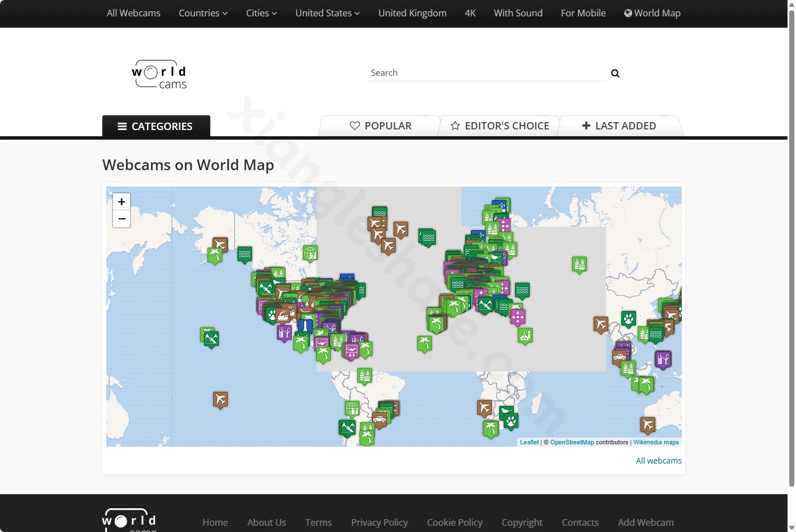Focus the Search input field
The height and width of the screenshot is (532, 796).
click(x=488, y=73)
